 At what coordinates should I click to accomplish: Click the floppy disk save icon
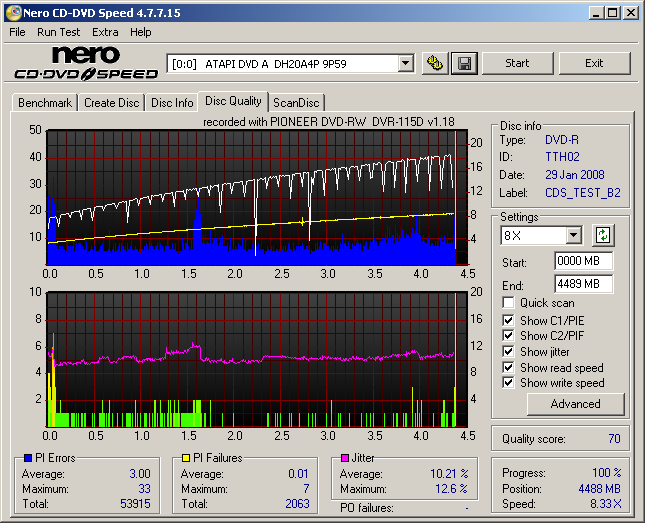[x=464, y=63]
